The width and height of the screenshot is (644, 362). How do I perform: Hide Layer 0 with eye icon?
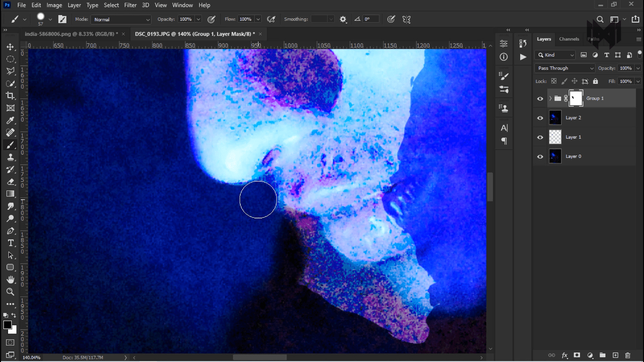coord(540,156)
